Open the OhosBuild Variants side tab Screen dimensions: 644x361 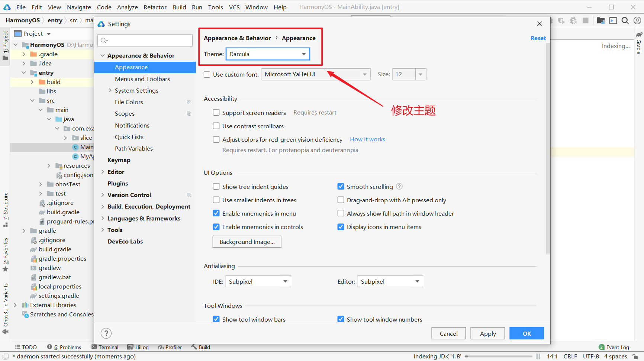[6, 309]
